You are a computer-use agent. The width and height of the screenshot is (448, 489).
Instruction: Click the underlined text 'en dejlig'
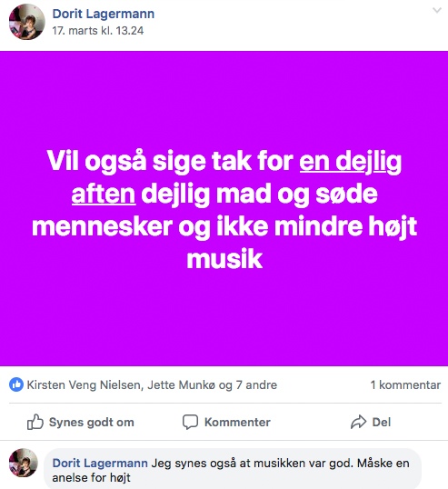pyautogui.click(x=351, y=161)
